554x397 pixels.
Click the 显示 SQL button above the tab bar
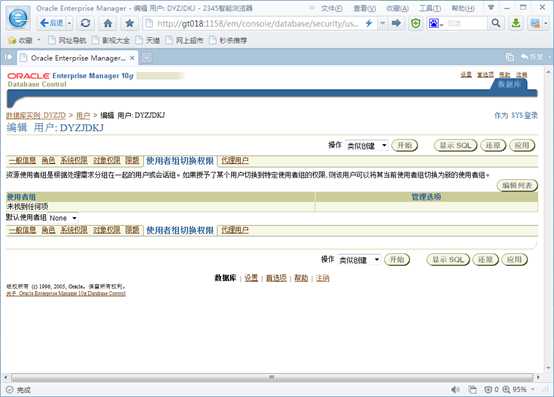tap(455, 146)
